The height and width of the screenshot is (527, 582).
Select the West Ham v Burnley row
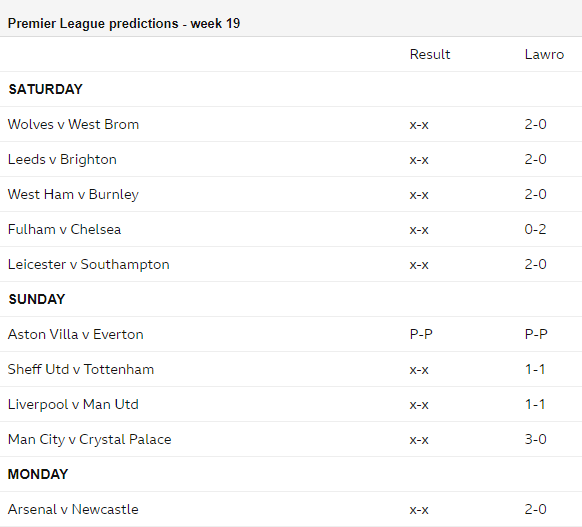tap(291, 194)
